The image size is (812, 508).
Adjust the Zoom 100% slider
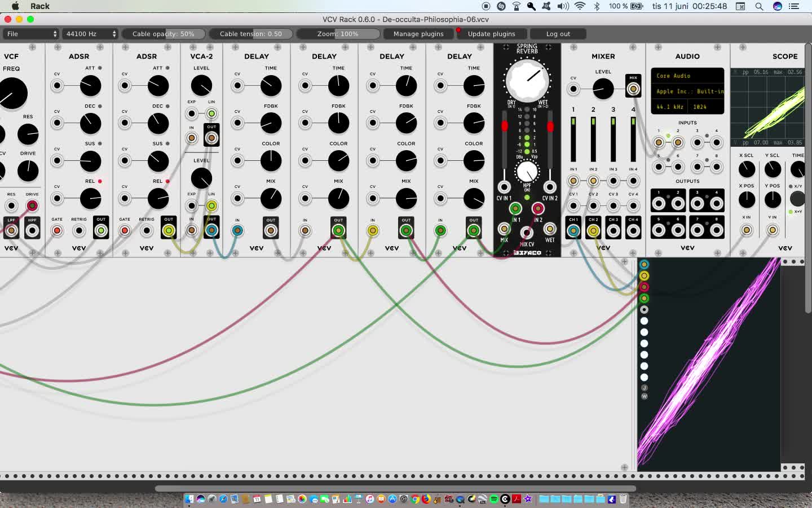click(338, 34)
